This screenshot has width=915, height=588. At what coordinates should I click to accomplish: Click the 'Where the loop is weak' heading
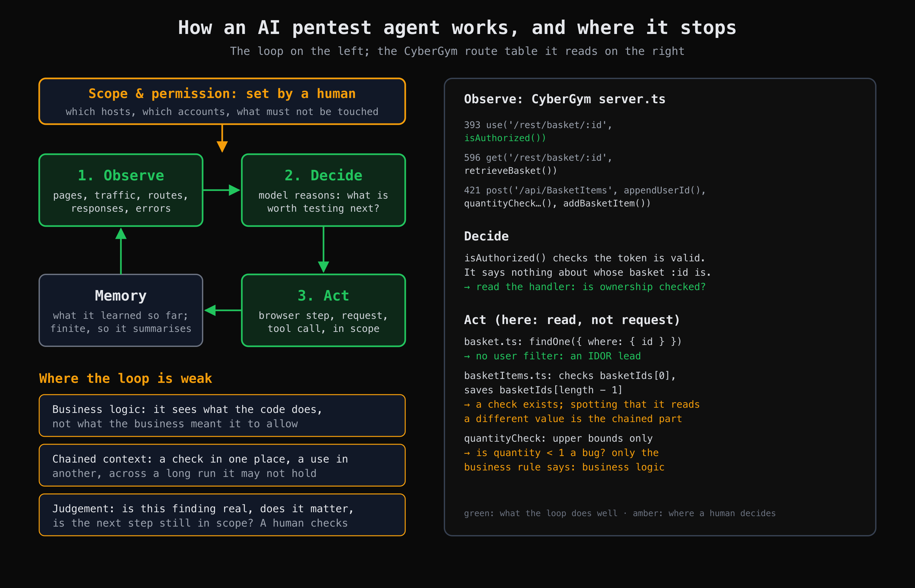125,378
